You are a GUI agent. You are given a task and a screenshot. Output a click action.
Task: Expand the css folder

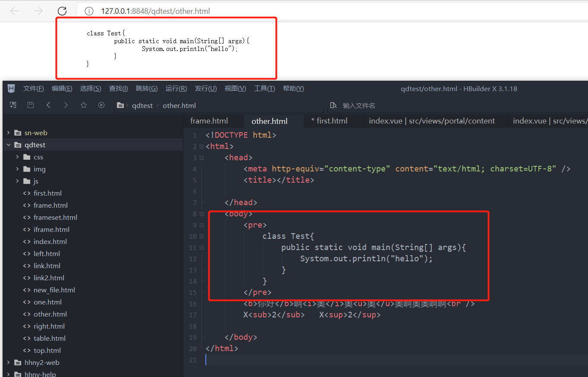click(17, 157)
